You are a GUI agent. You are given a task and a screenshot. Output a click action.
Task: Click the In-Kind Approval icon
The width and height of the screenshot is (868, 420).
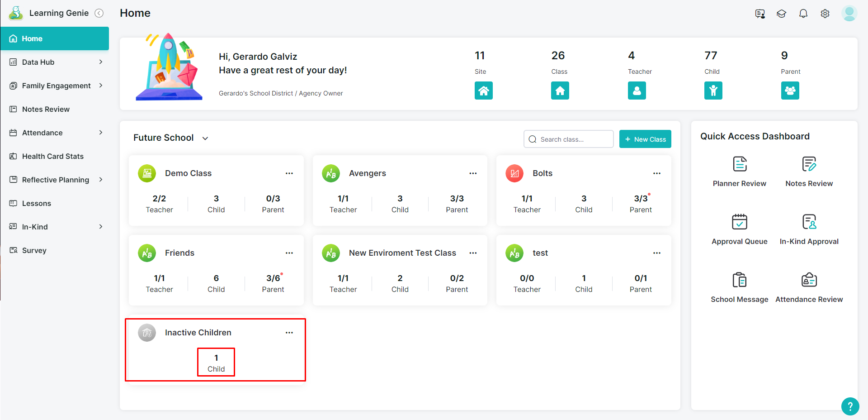pyautogui.click(x=809, y=222)
